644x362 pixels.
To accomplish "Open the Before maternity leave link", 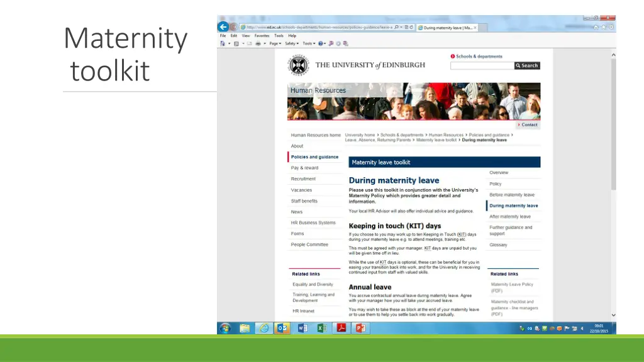I will [512, 195].
